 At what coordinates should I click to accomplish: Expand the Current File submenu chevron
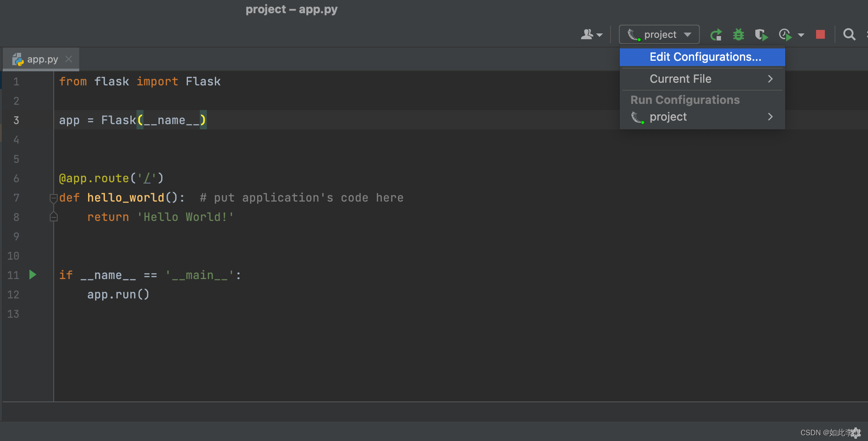(770, 78)
